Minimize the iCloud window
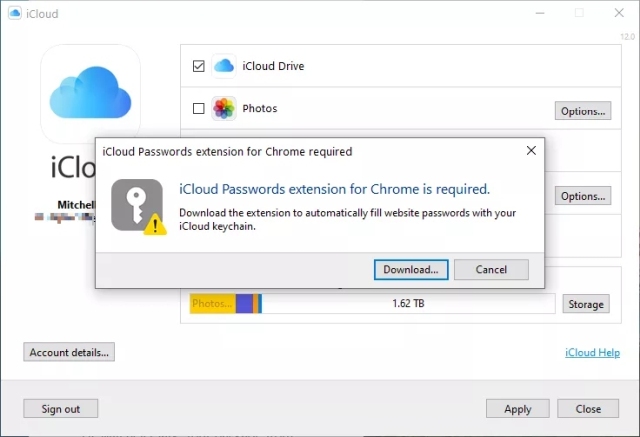This screenshot has height=437, width=640. pos(540,13)
